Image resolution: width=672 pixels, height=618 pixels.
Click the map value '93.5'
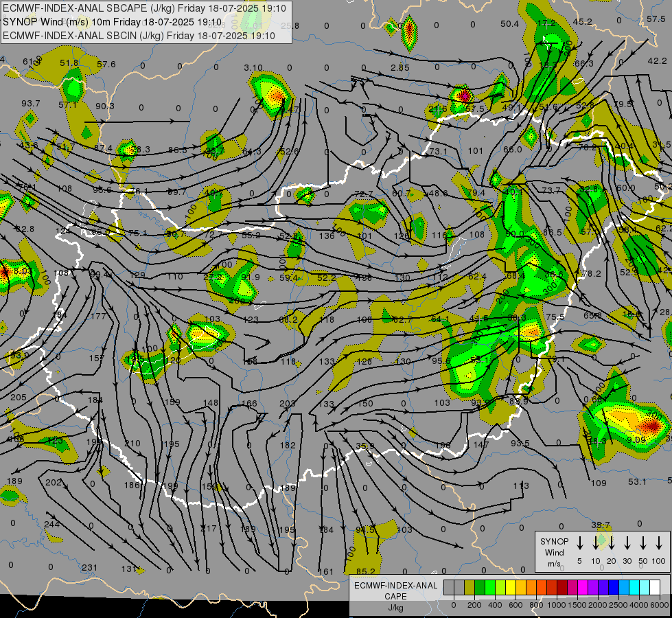tap(520, 443)
